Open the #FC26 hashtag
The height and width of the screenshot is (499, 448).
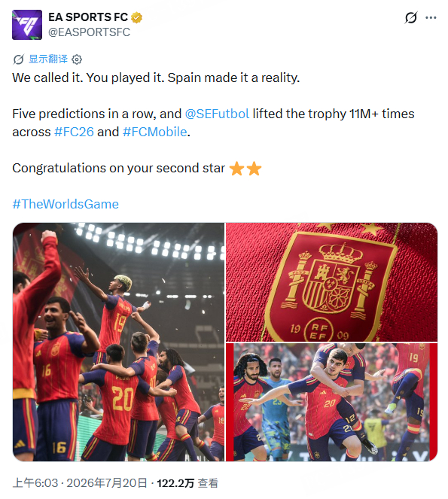pos(74,132)
